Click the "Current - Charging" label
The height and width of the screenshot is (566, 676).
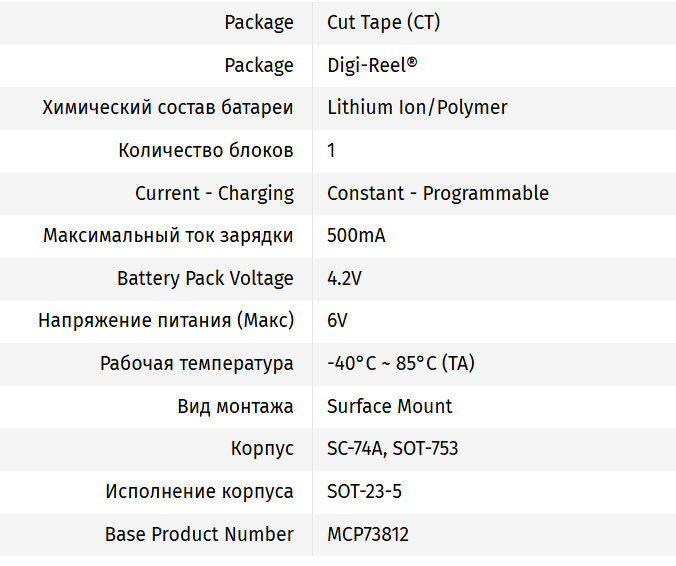[214, 193]
